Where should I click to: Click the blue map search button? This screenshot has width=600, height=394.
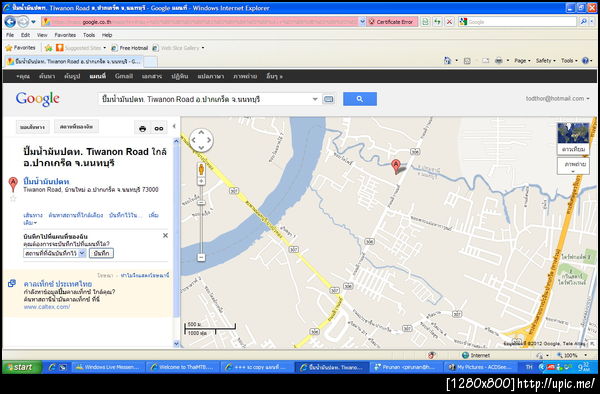[360, 99]
